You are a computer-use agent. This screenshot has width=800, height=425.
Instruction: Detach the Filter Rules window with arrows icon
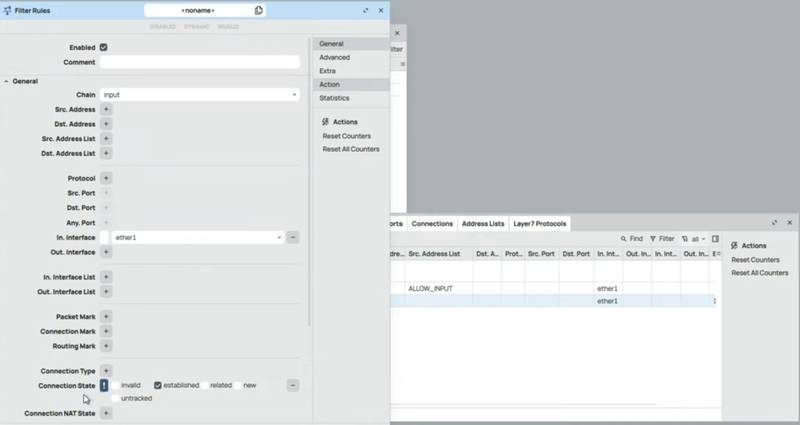pos(366,10)
